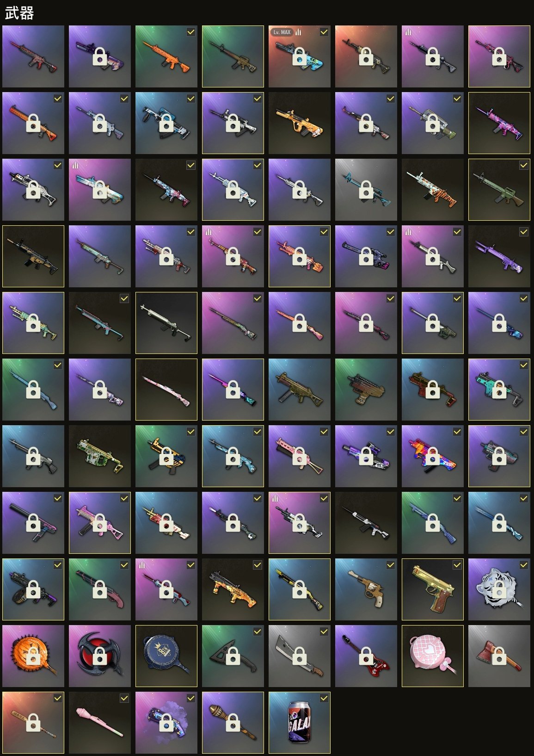Click the lock on the meat cleaver tile
This screenshot has height=756, width=534.
tap(300, 656)
